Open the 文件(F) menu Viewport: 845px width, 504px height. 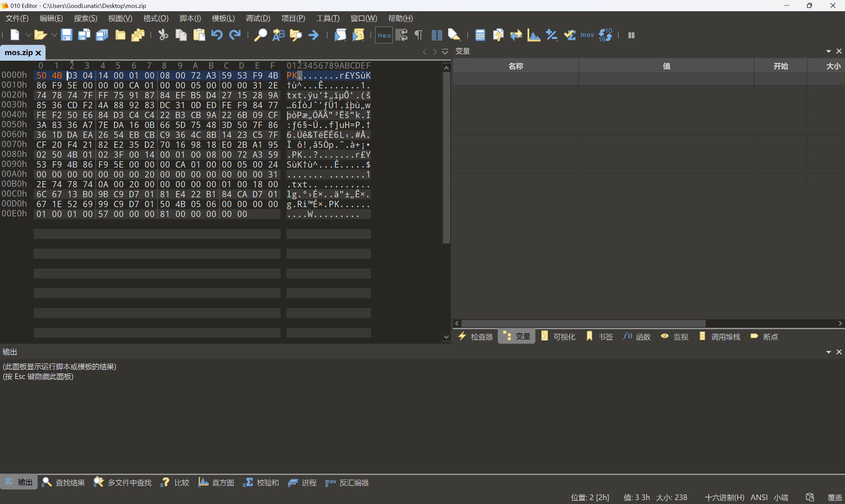17,18
